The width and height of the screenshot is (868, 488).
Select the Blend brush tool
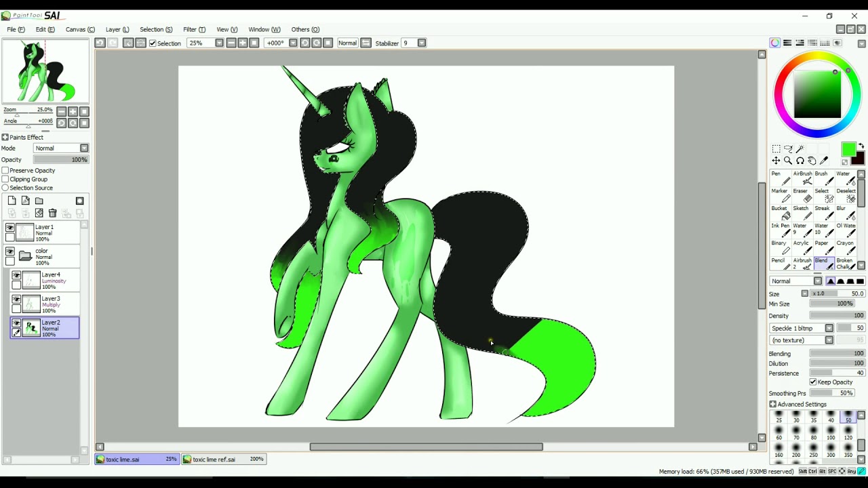[x=823, y=264]
